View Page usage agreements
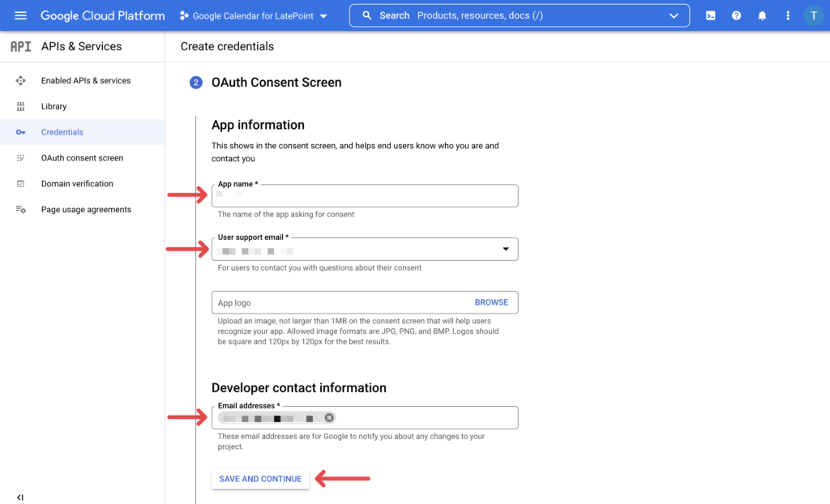The image size is (830, 504). click(86, 209)
